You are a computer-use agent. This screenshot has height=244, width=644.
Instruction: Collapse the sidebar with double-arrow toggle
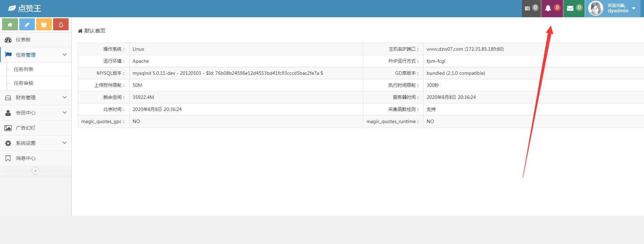pyautogui.click(x=36, y=171)
